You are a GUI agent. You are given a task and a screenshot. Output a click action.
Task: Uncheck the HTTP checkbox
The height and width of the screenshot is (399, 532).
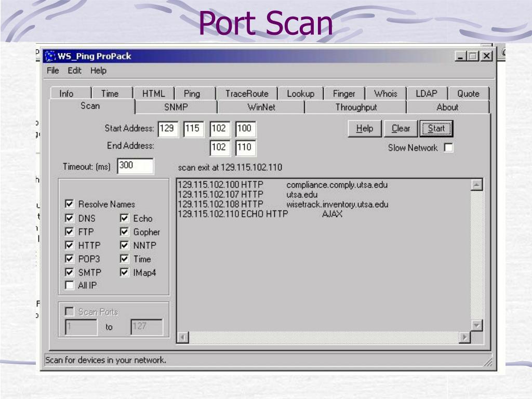(x=69, y=245)
